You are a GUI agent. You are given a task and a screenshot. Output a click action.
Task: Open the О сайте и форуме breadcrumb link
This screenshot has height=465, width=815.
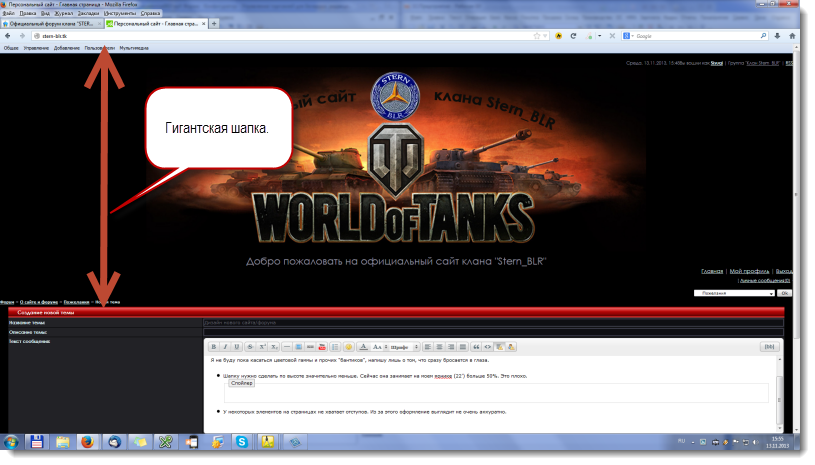point(39,302)
